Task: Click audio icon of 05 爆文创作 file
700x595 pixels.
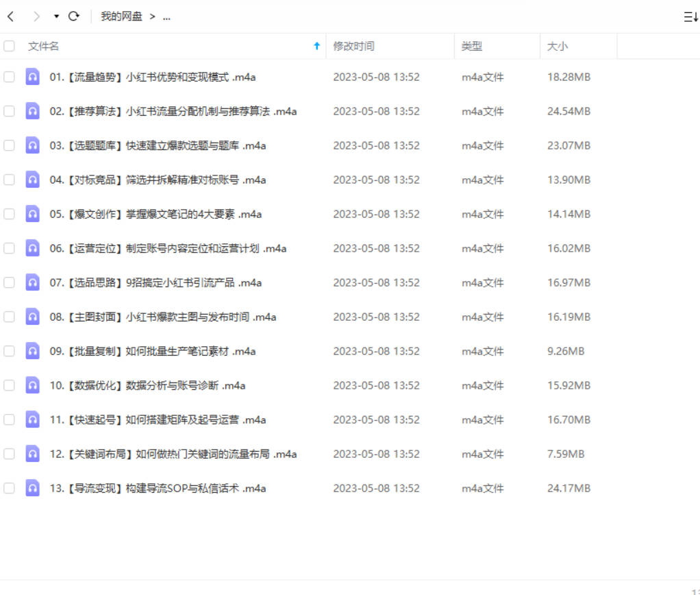Action: click(x=32, y=213)
